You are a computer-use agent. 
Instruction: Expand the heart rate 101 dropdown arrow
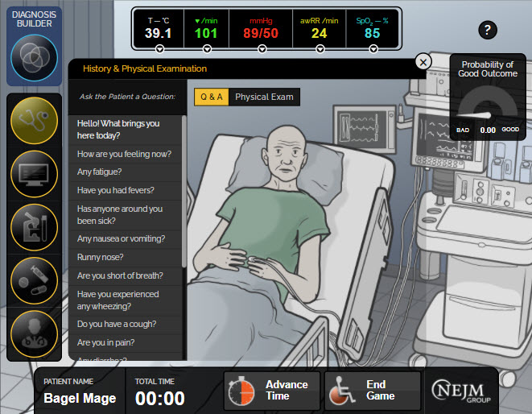pos(207,49)
